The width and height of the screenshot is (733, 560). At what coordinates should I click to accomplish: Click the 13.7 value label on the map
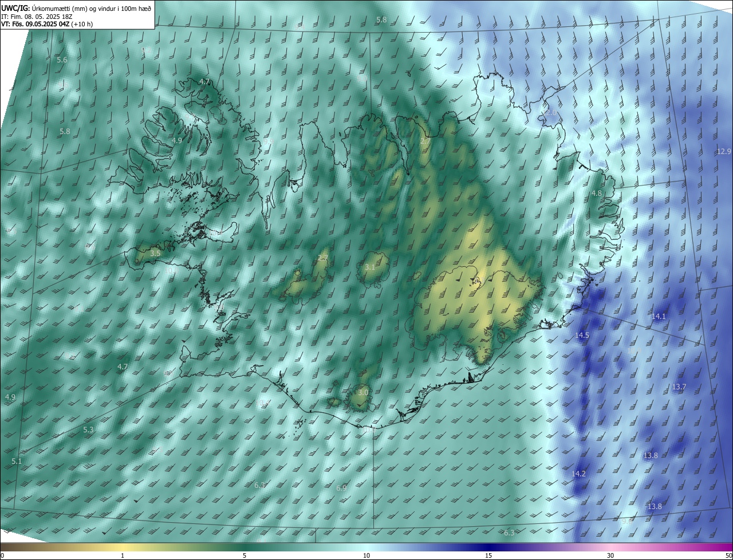pos(679,387)
